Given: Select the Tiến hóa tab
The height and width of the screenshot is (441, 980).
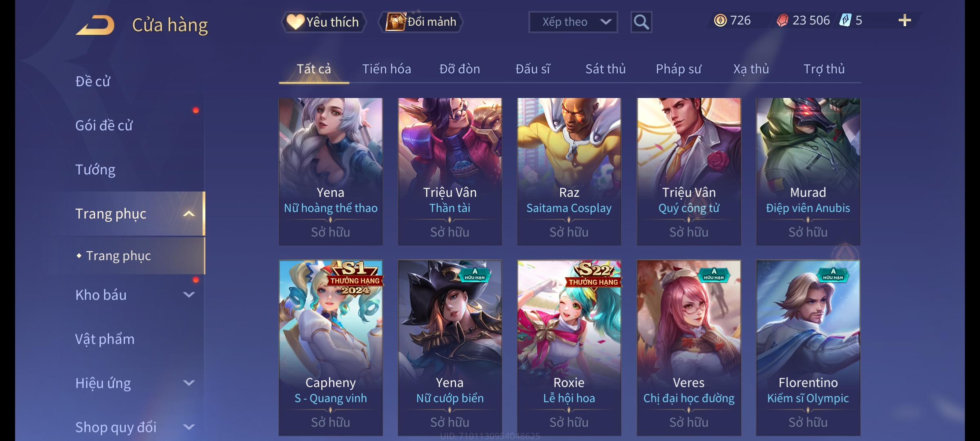Looking at the screenshot, I should [x=386, y=69].
